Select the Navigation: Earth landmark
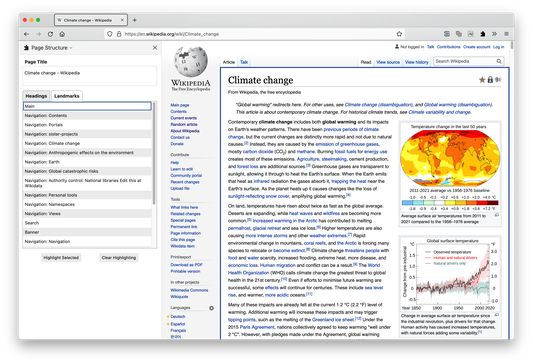Viewport: 533px width, 364px height. (87, 162)
